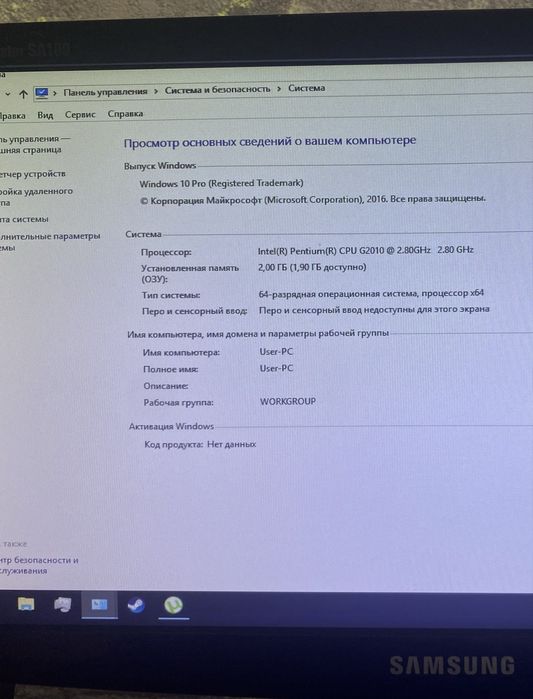Click the Процессор label
The height and width of the screenshot is (699, 533).
[166, 252]
